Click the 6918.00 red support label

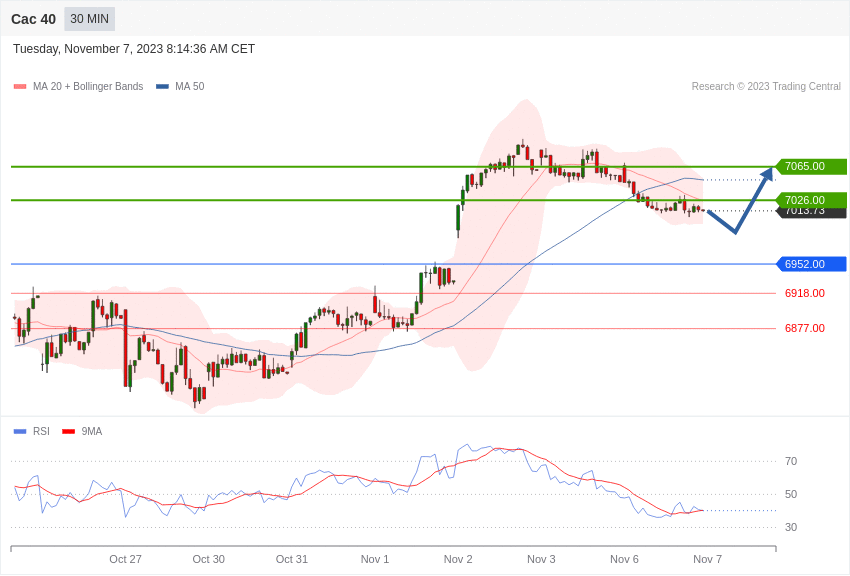[804, 293]
